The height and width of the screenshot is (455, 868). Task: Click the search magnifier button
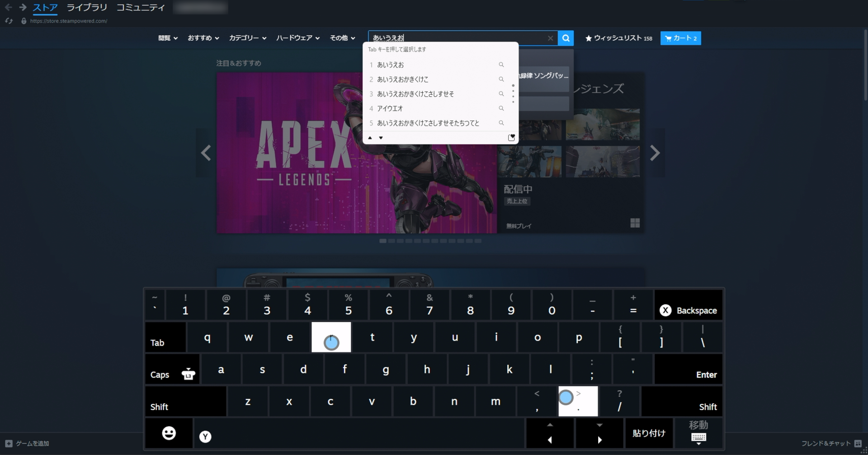566,38
